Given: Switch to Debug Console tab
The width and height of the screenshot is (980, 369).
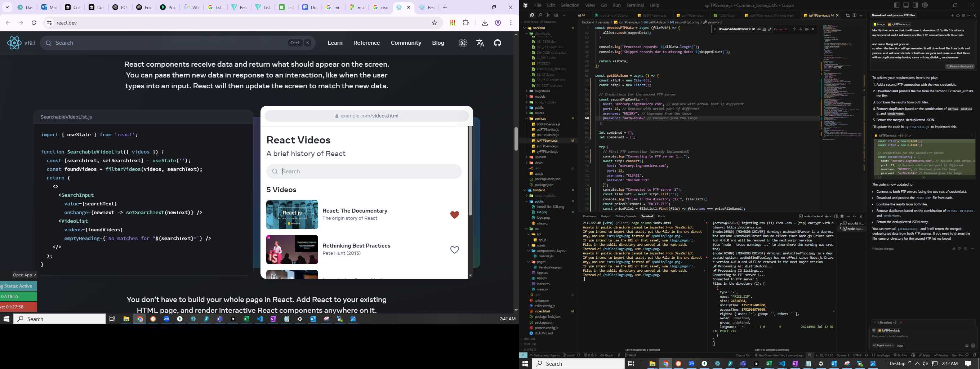Looking at the screenshot, I should pos(626,217).
